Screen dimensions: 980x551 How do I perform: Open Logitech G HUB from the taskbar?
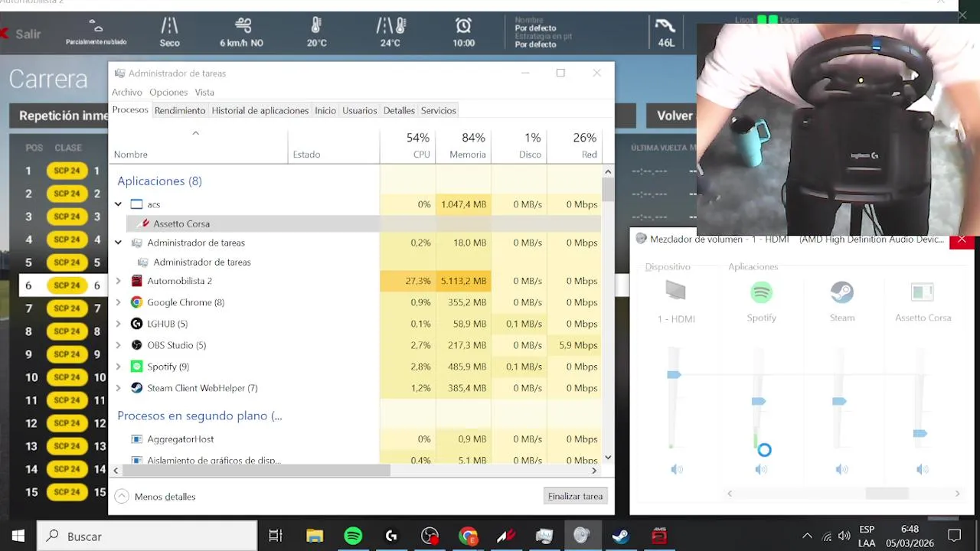point(391,536)
